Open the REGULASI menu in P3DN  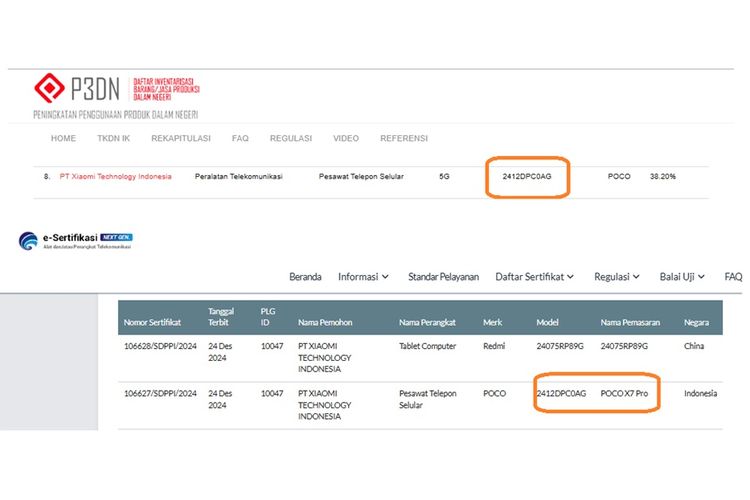[291, 138]
